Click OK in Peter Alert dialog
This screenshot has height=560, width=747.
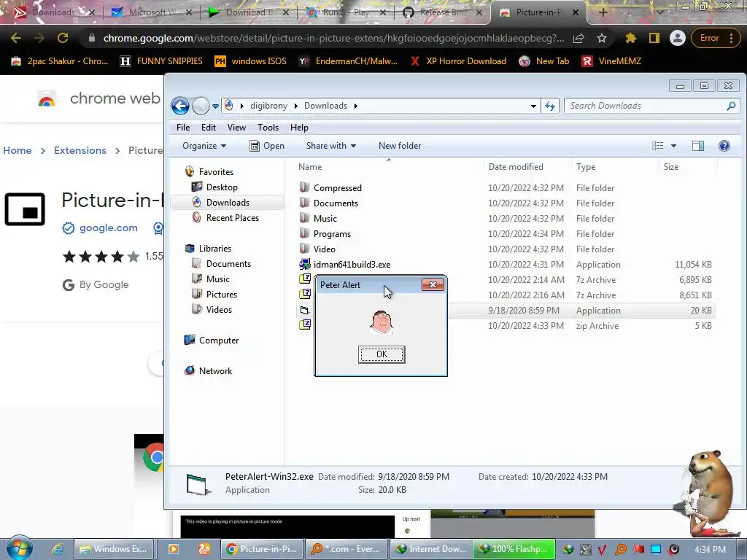tap(382, 354)
